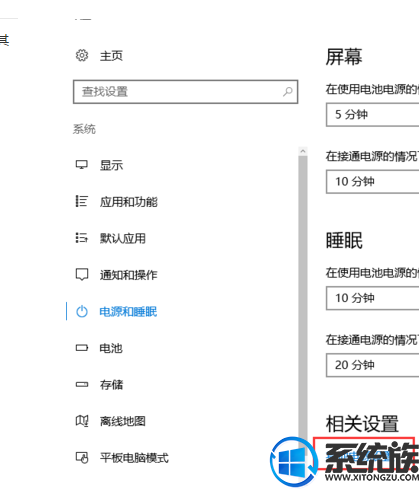The image size is (419, 490).
Task: Click the 离线地图 map icon
Action: 82,421
